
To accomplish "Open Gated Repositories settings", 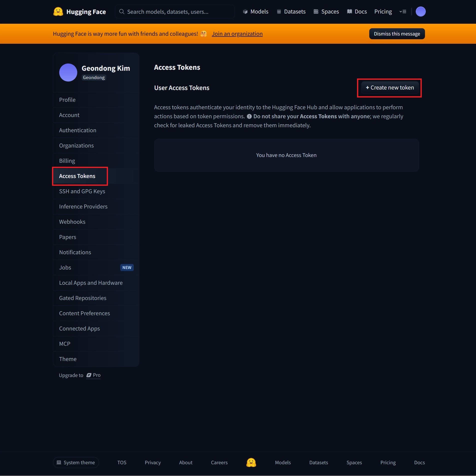I will point(96,298).
